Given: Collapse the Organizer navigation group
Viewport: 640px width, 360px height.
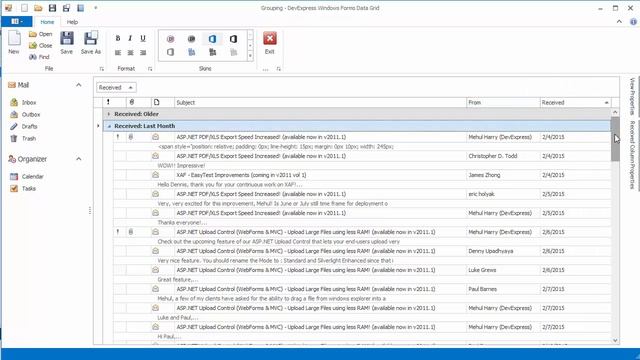Looking at the screenshot, I should pos(78,159).
